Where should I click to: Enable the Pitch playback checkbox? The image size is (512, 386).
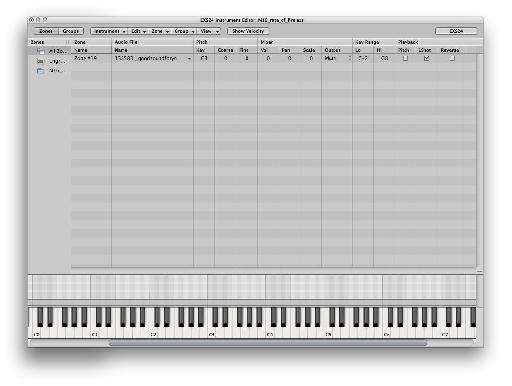[x=405, y=58]
